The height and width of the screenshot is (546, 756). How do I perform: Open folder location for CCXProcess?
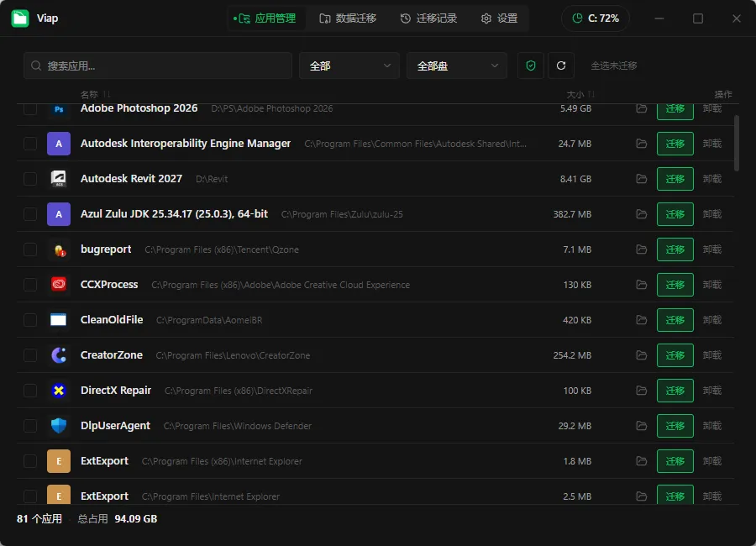click(x=641, y=285)
